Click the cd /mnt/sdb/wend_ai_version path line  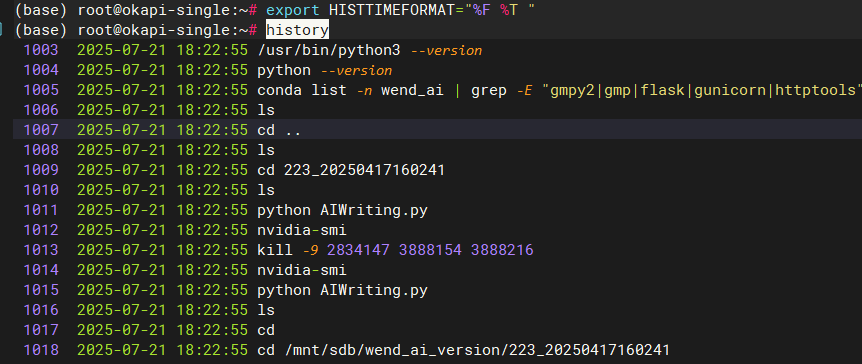[463, 350]
